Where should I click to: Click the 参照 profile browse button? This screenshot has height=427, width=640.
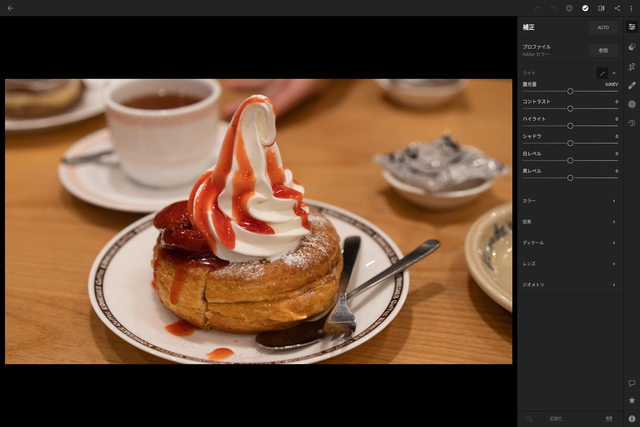603,51
